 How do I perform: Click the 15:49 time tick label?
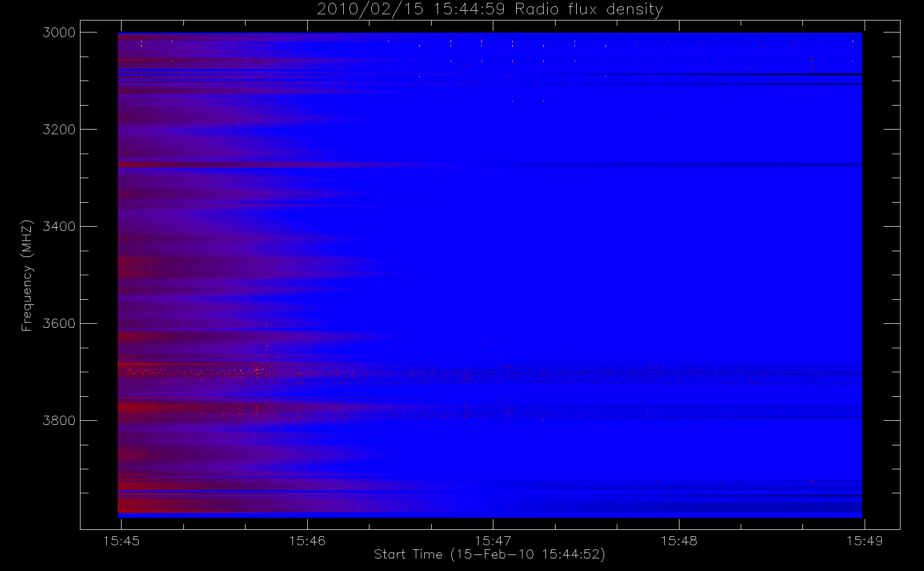865,541
